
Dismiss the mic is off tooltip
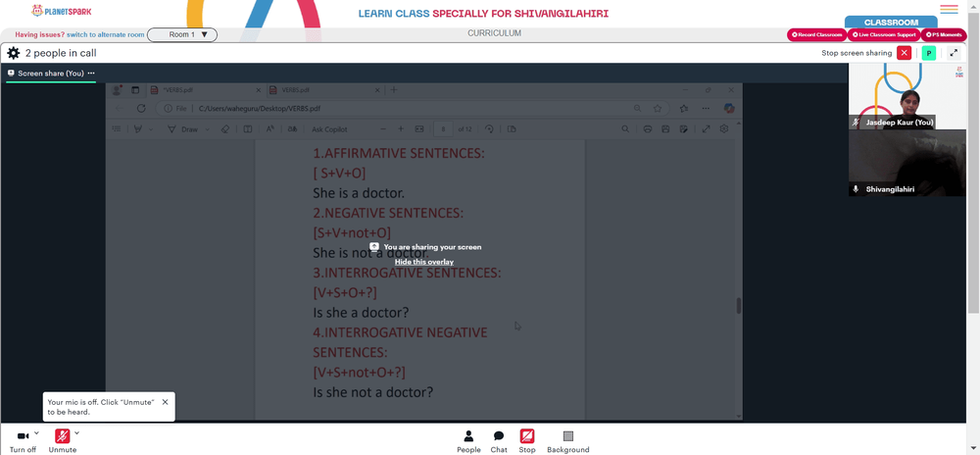coord(165,402)
